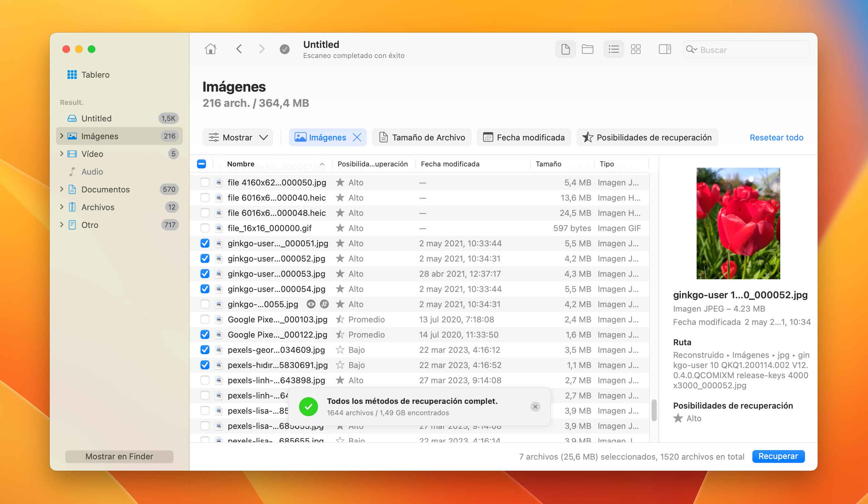The image size is (868, 504).
Task: Check the file_16x16_000000.gif checkbox
Action: (x=205, y=228)
